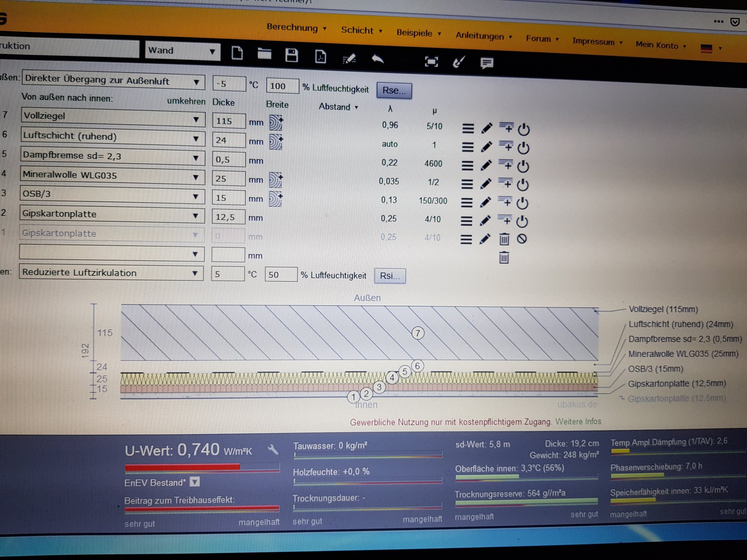Screen dimensions: 747x560
Task: Delete the disabled Gipskartonplatte layer via trash icon
Action: (504, 239)
